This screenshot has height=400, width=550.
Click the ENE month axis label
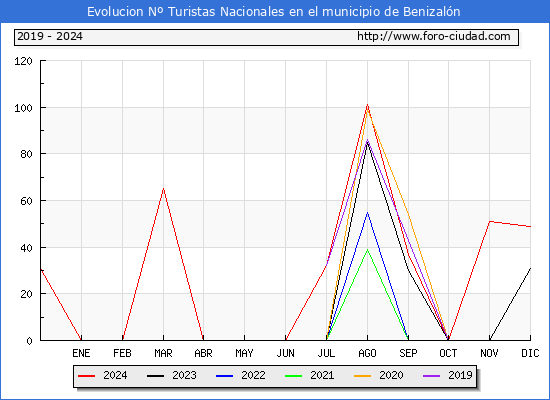coord(81,353)
